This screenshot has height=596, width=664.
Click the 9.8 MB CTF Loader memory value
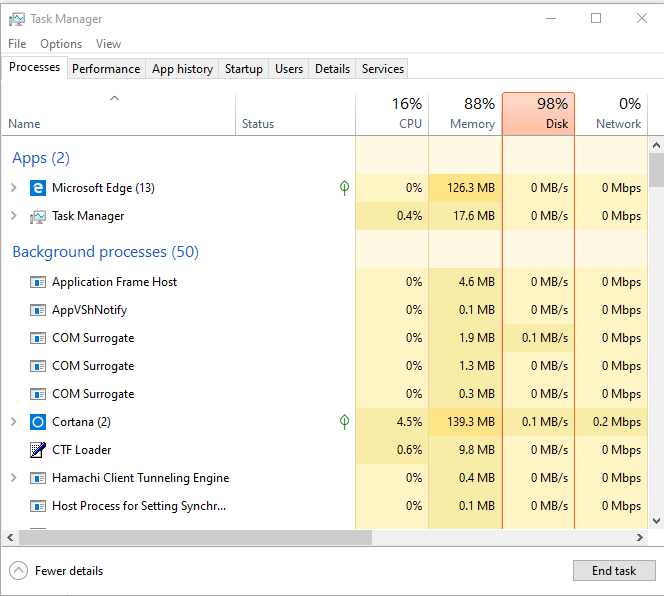coord(477,450)
